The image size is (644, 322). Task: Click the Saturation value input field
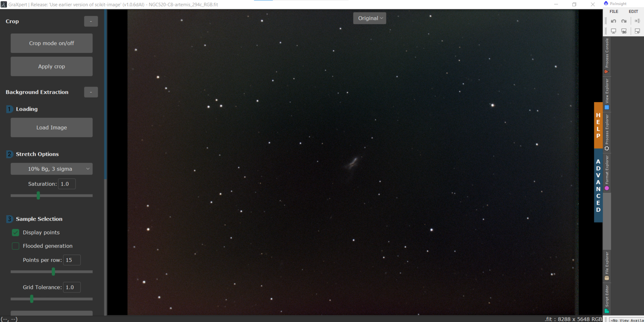click(67, 184)
